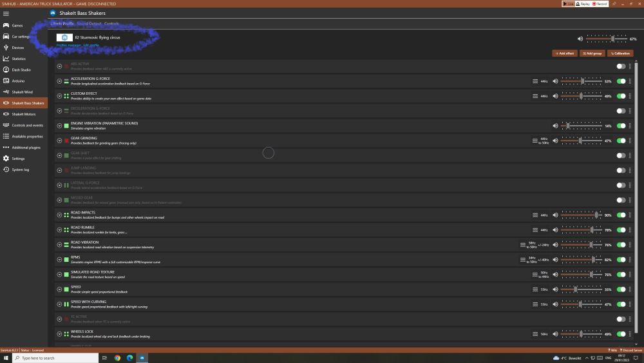The image size is (644, 363).
Task: Expand the ABS Active effect row
Action: point(59,66)
